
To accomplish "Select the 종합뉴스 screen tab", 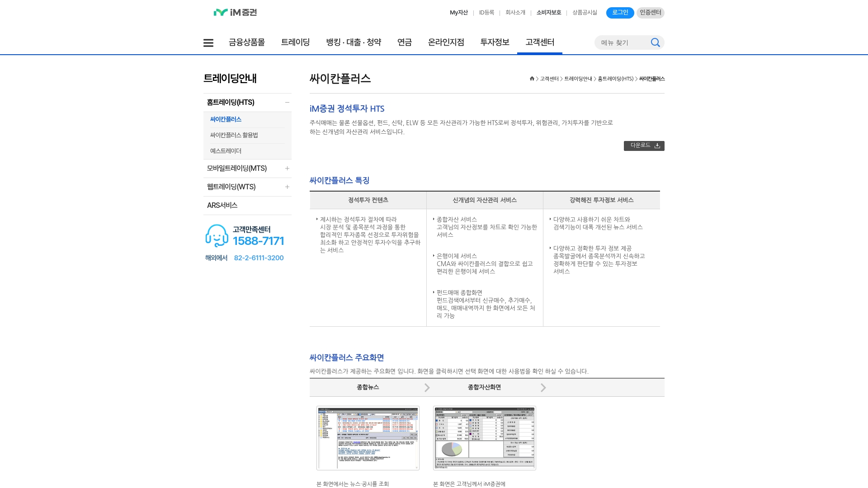I will 368,387.
